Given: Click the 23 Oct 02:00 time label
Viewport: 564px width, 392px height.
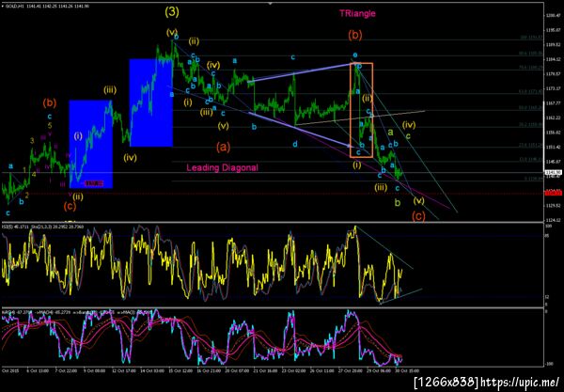Looking at the screenshot, I should (294, 370).
